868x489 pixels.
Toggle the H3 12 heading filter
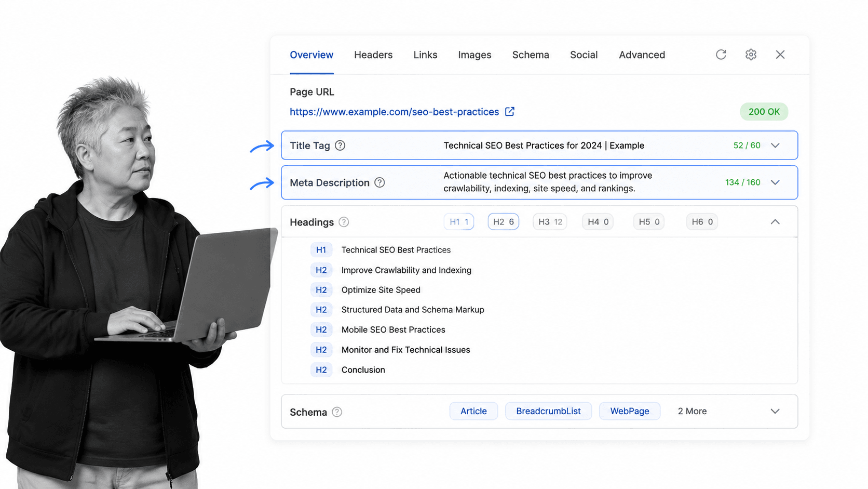(x=550, y=222)
